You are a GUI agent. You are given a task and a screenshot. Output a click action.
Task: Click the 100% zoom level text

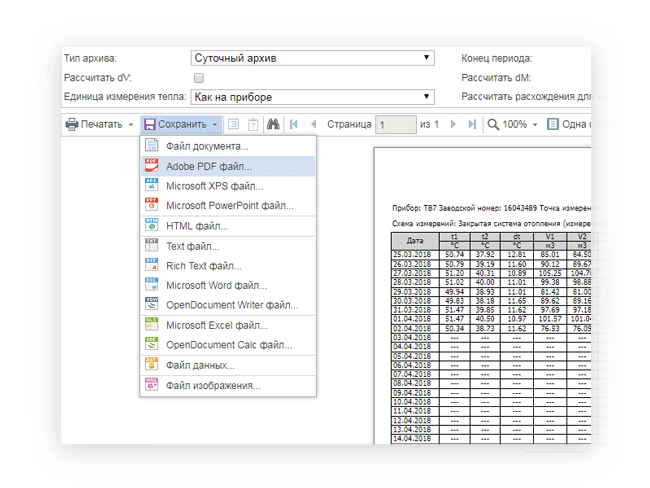click(514, 124)
